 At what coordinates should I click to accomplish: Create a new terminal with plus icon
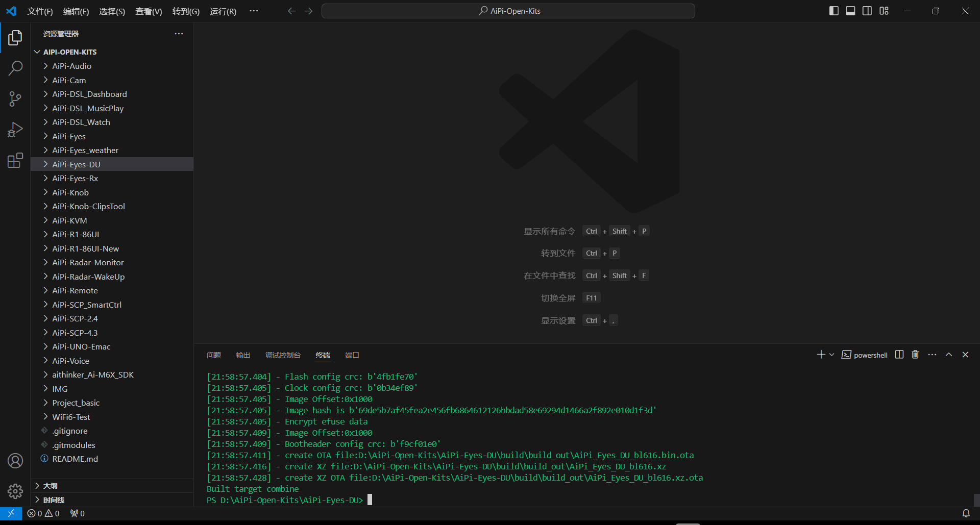821,355
